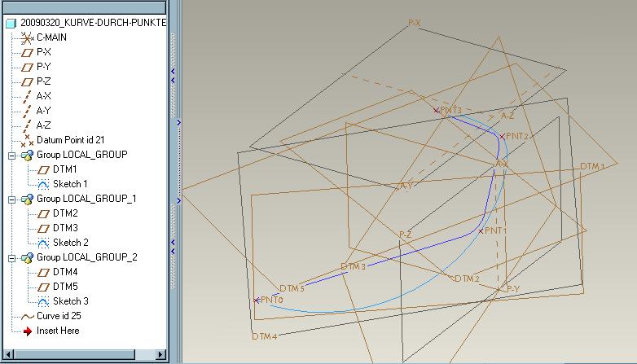The image size is (637, 364).
Task: Click the Datum Point id 21 icon
Action: pos(27,141)
